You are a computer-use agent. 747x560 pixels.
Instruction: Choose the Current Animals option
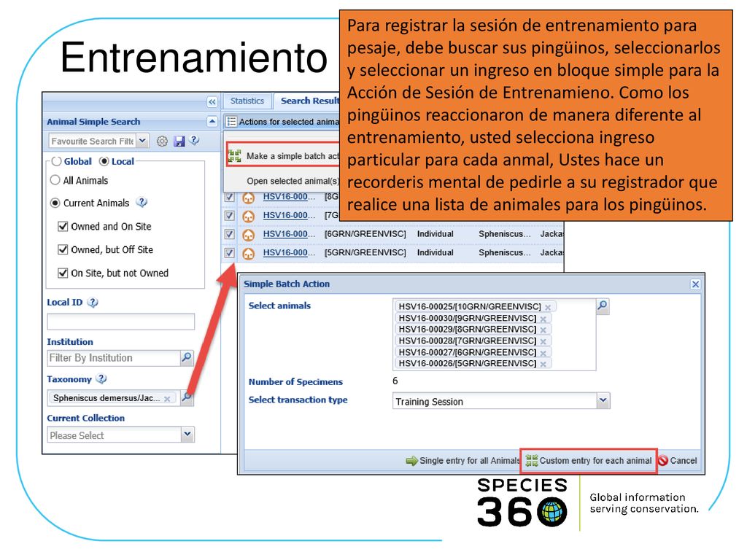coord(55,203)
